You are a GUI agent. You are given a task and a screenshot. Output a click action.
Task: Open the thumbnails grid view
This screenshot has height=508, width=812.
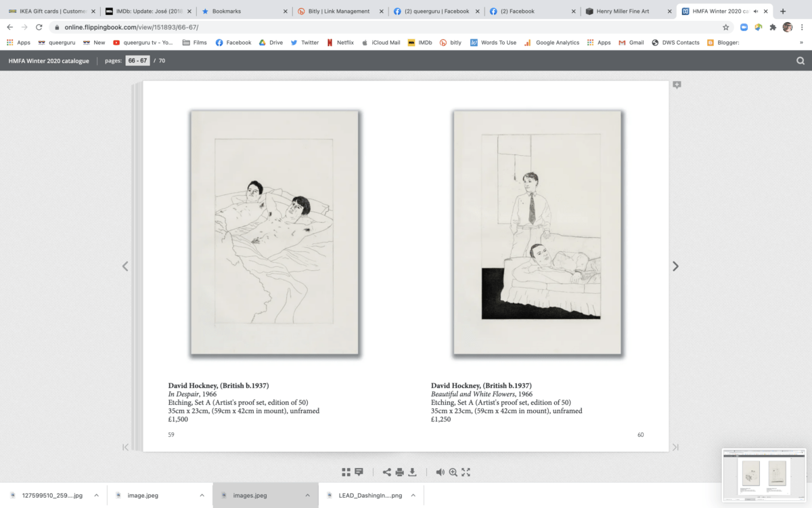coord(346,472)
